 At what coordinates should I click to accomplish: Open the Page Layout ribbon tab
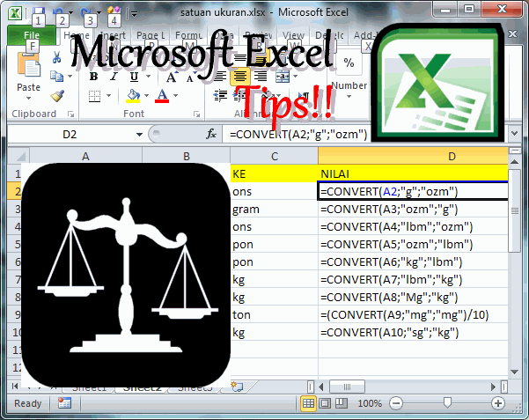click(x=151, y=35)
